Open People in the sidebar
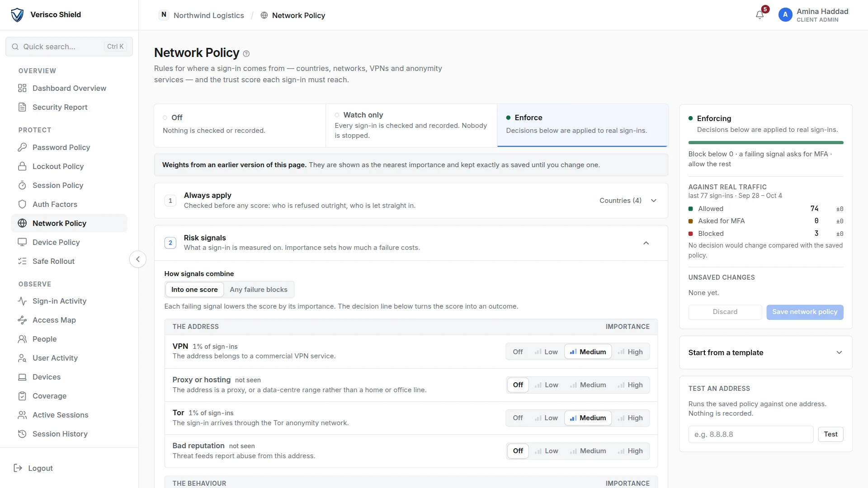 click(x=69, y=339)
